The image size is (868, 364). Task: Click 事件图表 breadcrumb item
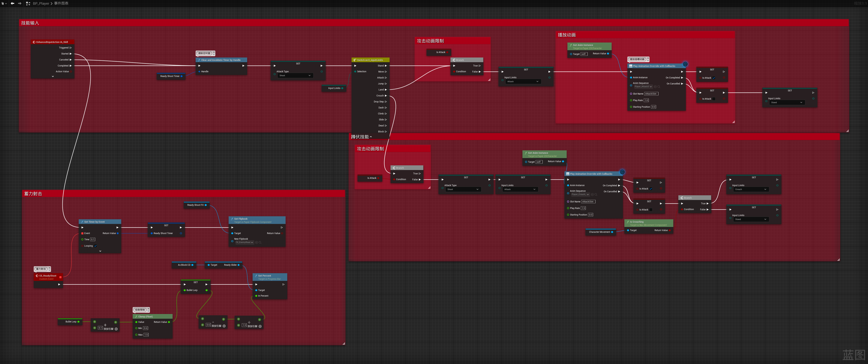click(61, 3)
